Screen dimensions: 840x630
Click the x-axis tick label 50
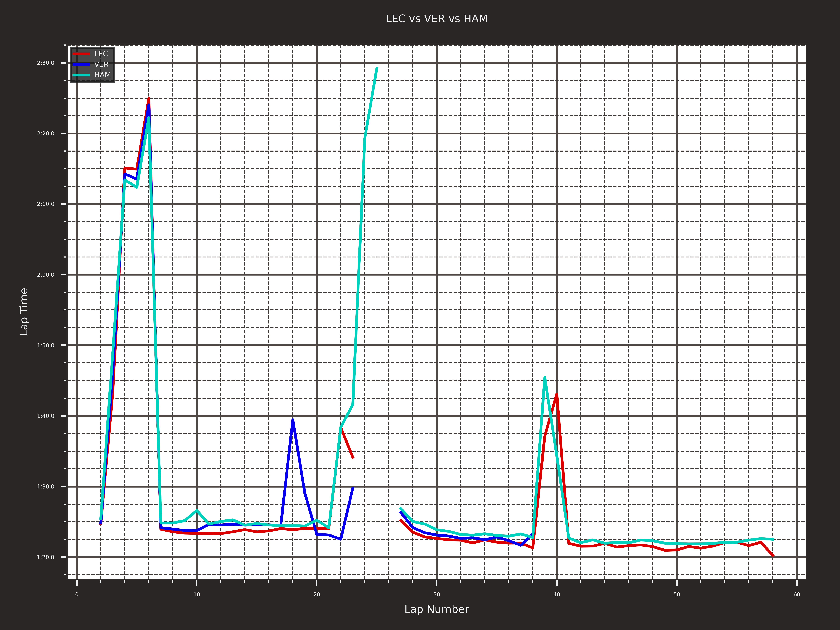677,595
